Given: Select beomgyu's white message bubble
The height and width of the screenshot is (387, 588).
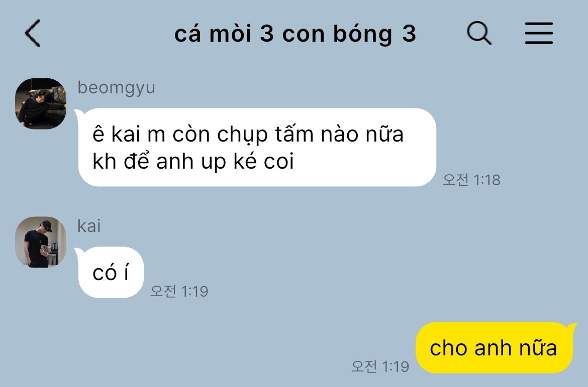Looking at the screenshot, I should (x=257, y=147).
